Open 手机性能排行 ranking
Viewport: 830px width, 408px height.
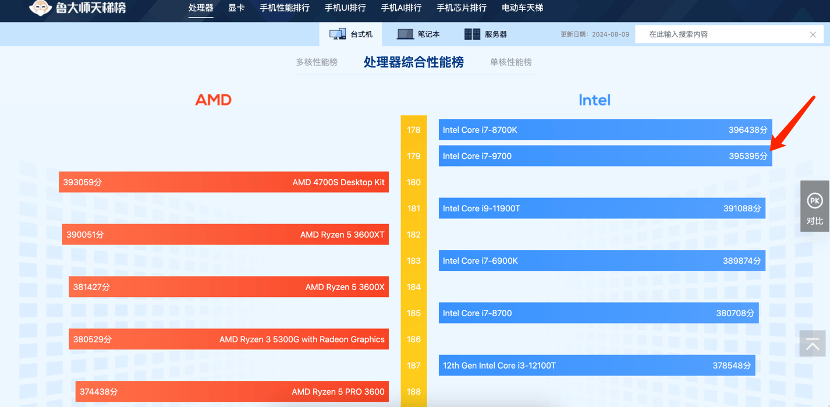285,8
